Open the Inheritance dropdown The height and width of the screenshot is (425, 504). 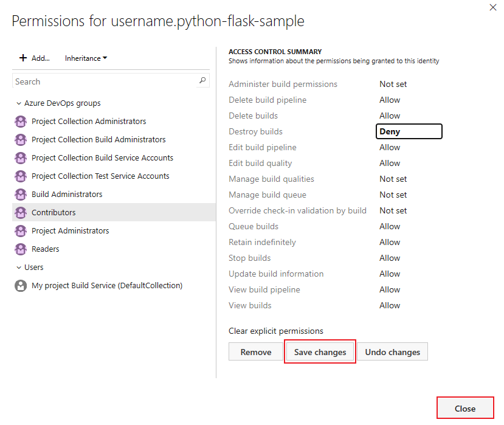pyautogui.click(x=86, y=58)
